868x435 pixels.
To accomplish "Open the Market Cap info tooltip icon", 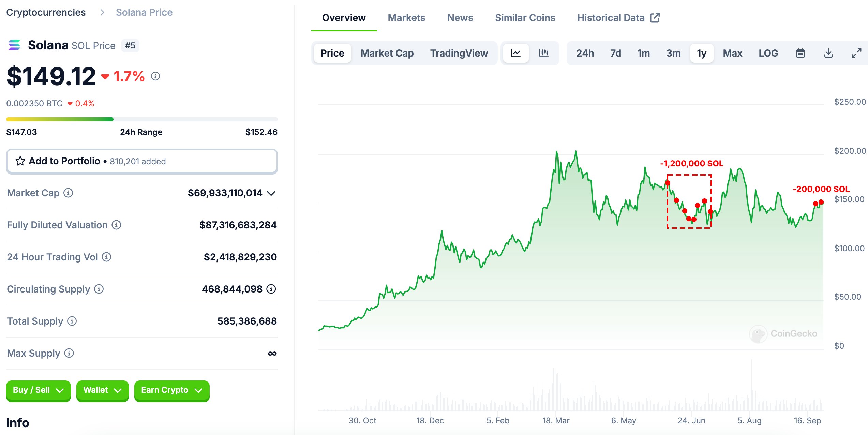I will (x=68, y=193).
